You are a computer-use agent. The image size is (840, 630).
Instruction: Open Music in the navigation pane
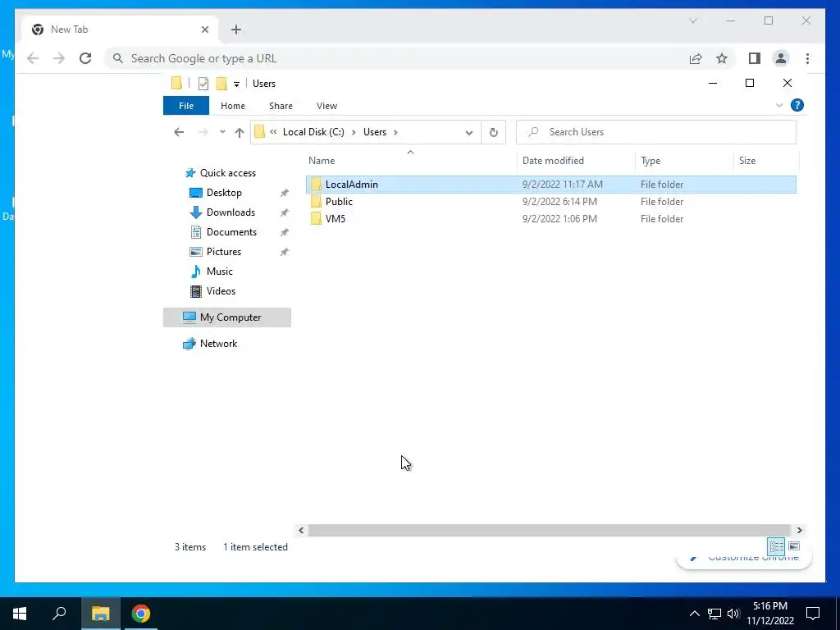[x=220, y=271]
